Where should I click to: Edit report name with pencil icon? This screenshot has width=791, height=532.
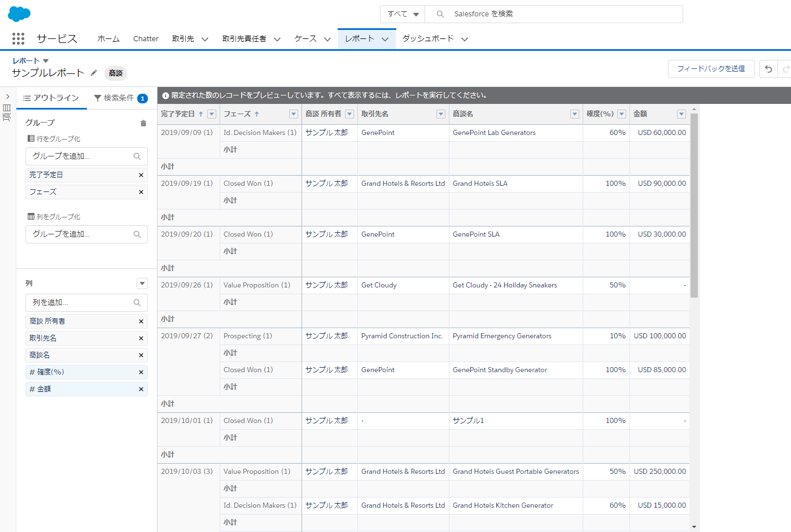tap(94, 73)
